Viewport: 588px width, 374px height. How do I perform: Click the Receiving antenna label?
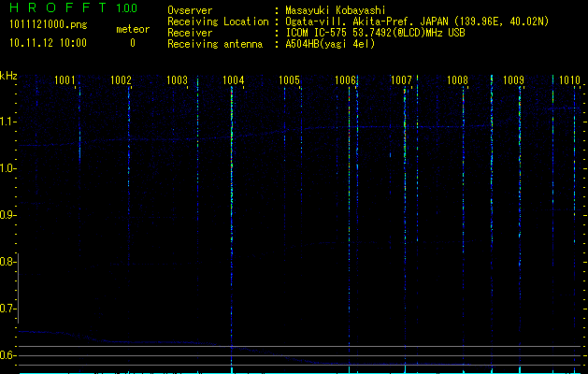pos(215,44)
